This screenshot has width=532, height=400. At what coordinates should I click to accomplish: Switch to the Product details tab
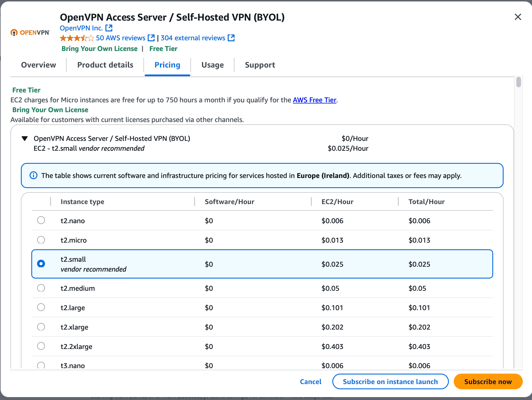pos(105,65)
